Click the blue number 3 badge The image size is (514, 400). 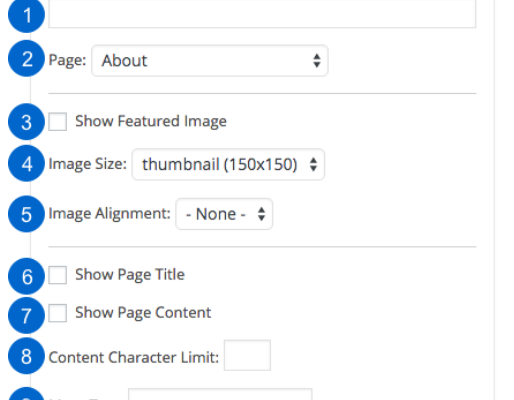pyautogui.click(x=26, y=122)
